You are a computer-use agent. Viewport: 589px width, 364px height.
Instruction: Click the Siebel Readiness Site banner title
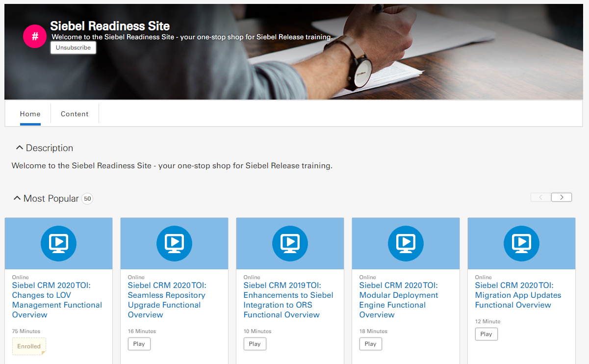coord(110,26)
